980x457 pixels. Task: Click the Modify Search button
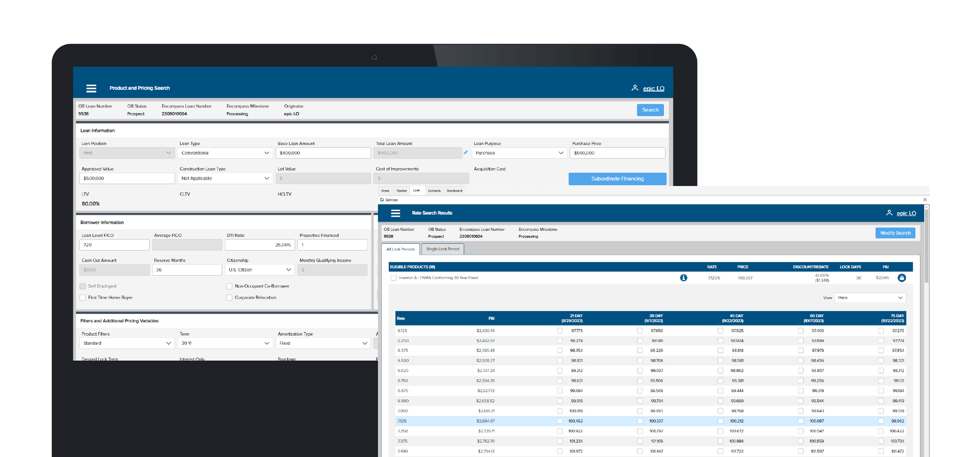click(895, 233)
